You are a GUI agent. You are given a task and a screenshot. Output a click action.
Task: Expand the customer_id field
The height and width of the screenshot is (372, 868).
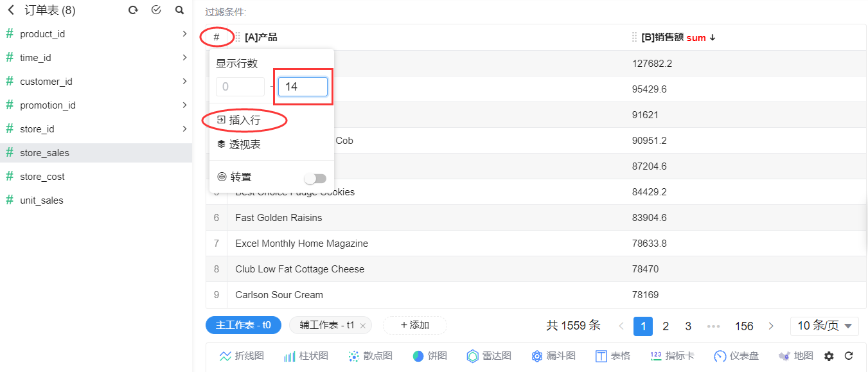click(184, 81)
